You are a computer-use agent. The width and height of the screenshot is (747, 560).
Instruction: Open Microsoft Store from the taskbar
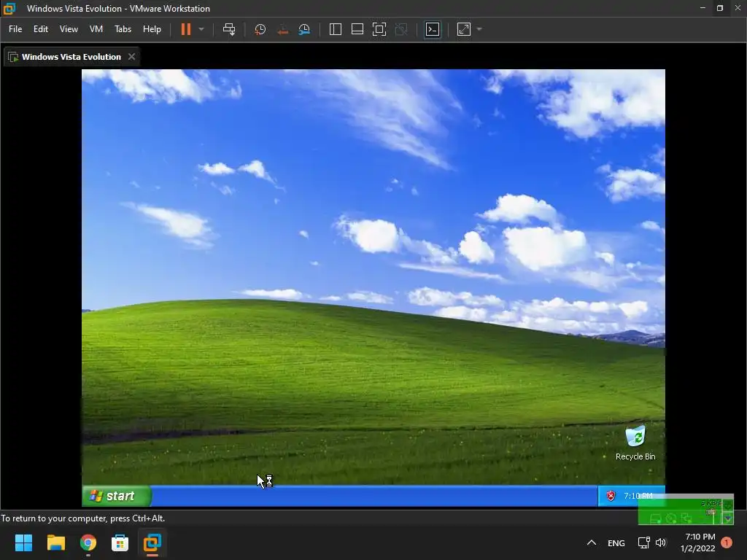click(x=120, y=542)
